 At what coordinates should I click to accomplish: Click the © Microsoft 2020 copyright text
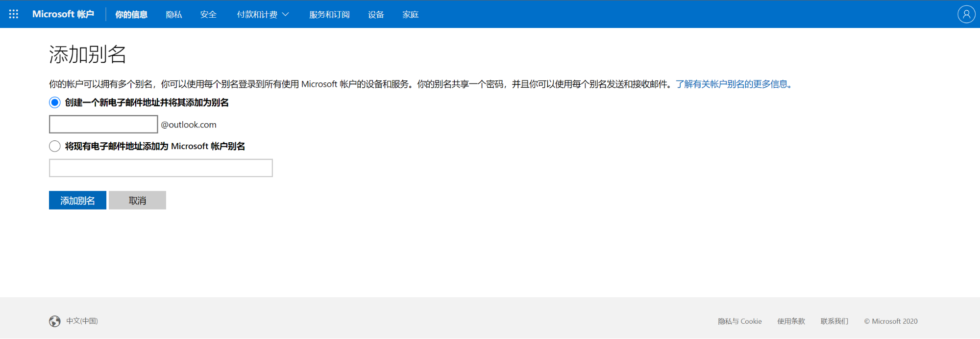click(x=891, y=321)
